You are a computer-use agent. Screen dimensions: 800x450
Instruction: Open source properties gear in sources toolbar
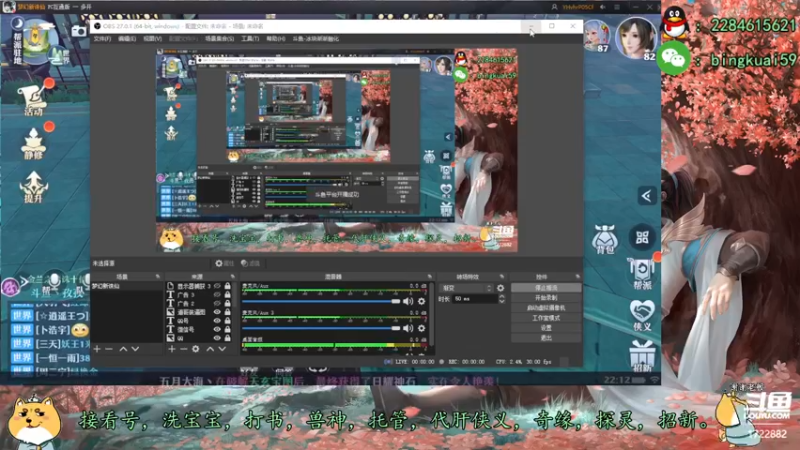[x=196, y=349]
